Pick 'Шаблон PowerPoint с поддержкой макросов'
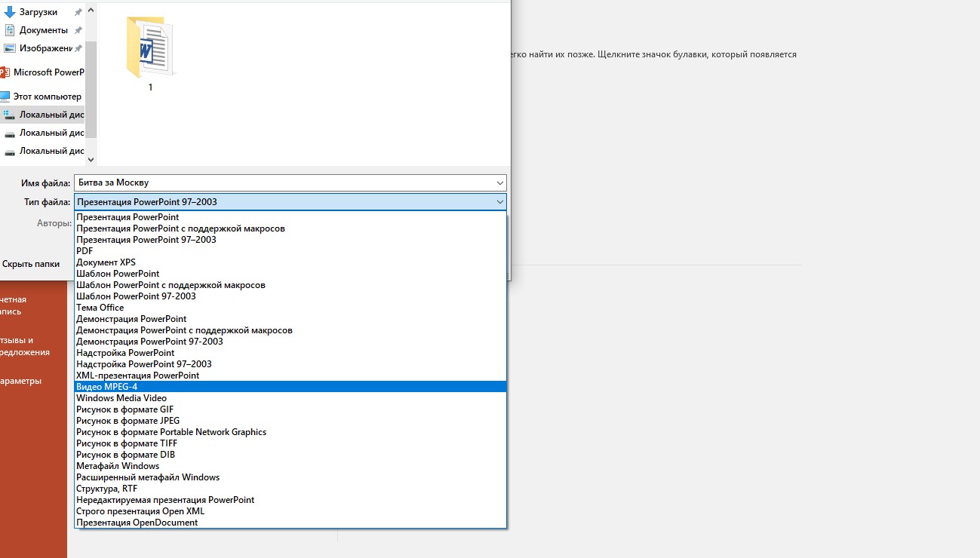The width and height of the screenshot is (980, 558). (x=290, y=285)
